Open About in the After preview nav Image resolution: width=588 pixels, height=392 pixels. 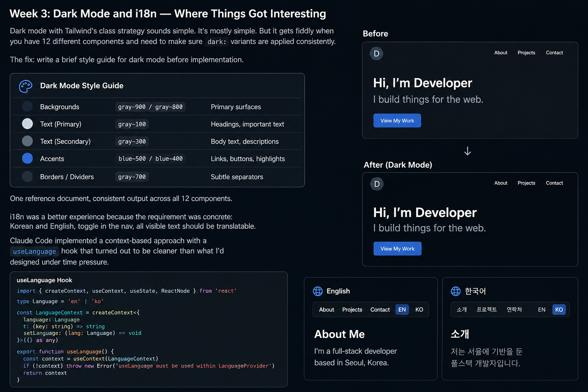(x=501, y=183)
